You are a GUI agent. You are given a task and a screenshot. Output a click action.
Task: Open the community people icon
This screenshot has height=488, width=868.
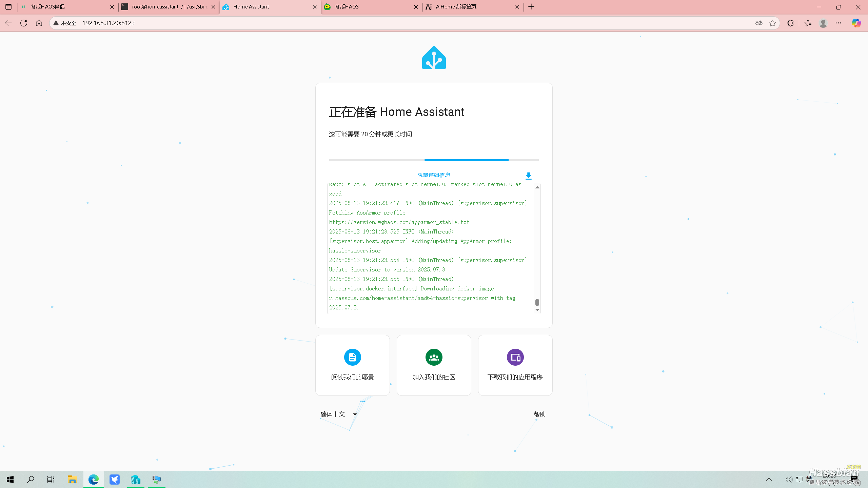coord(434,357)
